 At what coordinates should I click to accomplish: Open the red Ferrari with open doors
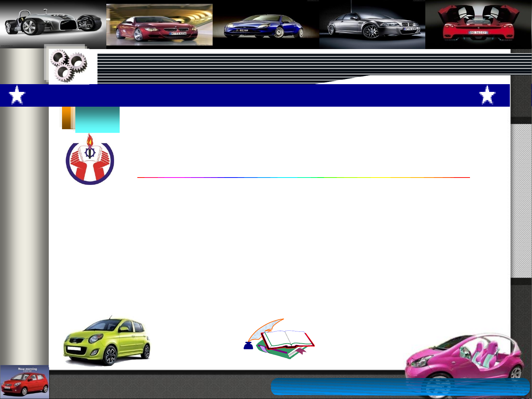point(478,25)
